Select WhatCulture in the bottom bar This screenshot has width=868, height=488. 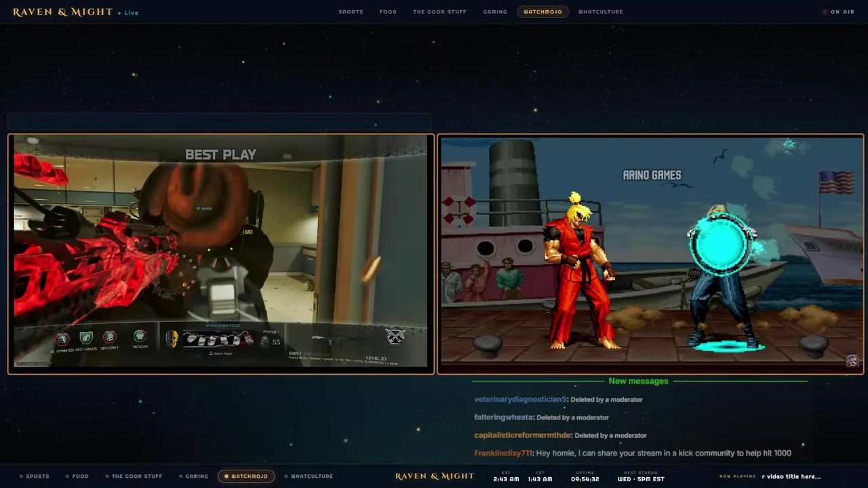click(x=309, y=476)
